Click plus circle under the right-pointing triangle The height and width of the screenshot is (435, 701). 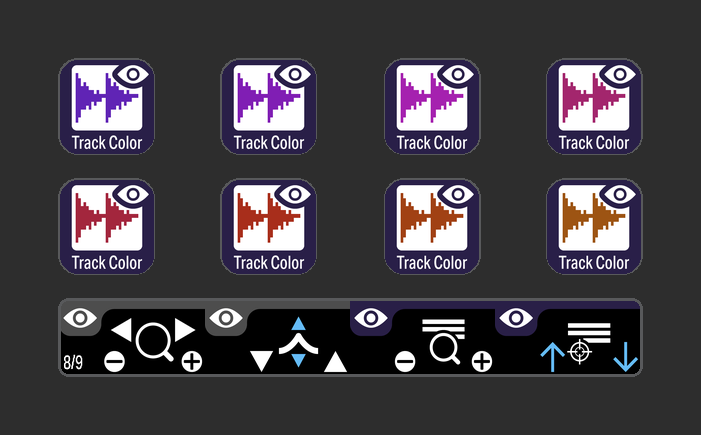point(192,361)
